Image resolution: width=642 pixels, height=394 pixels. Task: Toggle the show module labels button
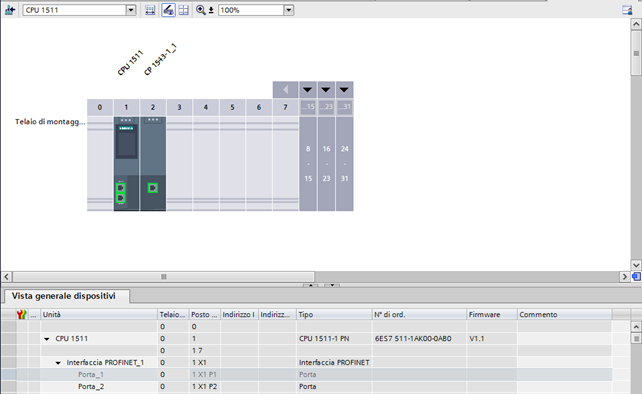(168, 10)
